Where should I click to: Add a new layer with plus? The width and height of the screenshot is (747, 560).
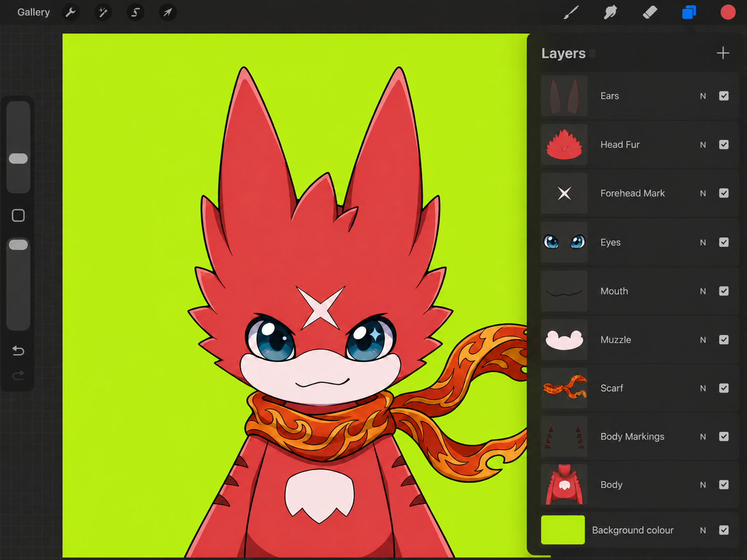(723, 53)
